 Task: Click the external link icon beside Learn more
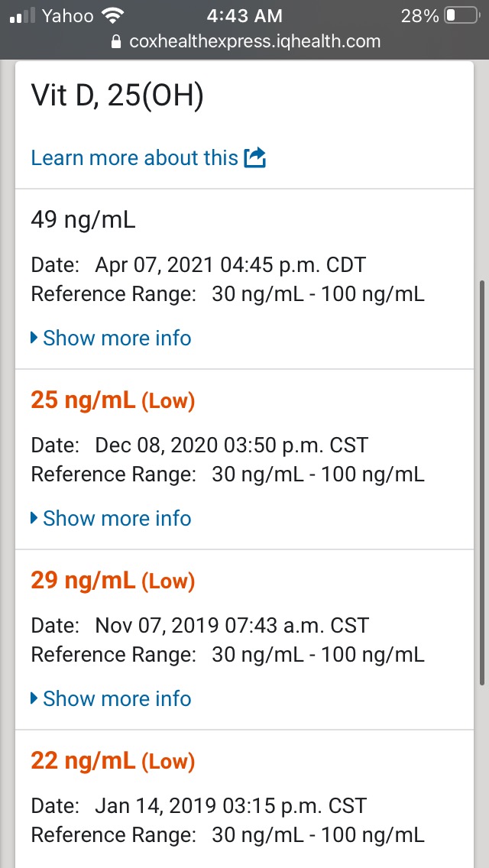click(x=254, y=158)
